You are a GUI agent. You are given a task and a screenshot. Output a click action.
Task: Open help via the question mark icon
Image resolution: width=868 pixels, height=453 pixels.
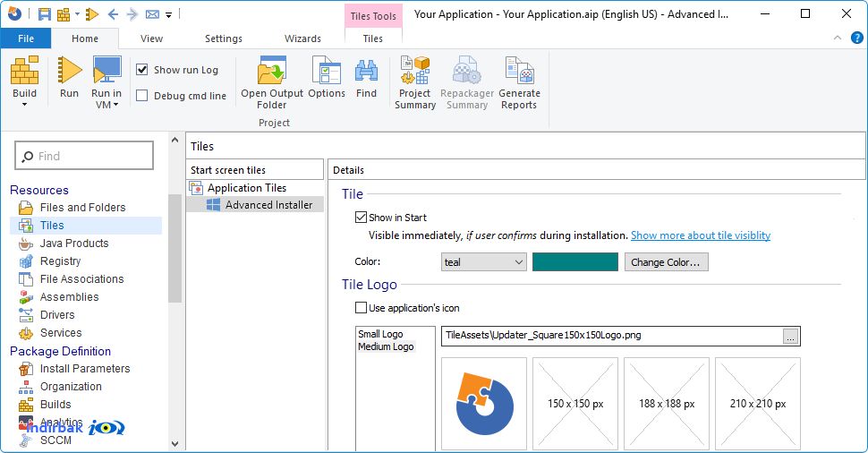856,38
